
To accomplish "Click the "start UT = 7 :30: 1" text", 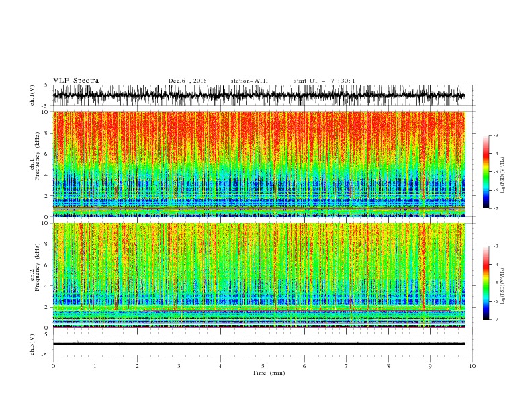I will point(324,81).
